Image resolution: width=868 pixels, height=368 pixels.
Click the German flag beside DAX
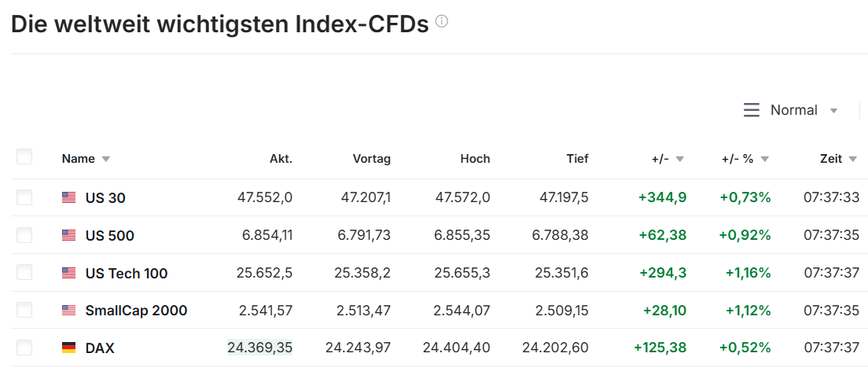click(x=69, y=348)
